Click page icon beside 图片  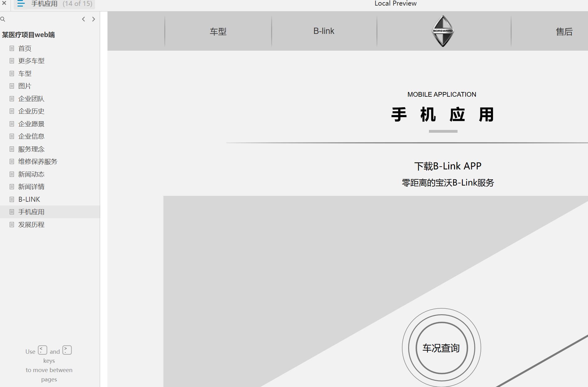point(12,86)
